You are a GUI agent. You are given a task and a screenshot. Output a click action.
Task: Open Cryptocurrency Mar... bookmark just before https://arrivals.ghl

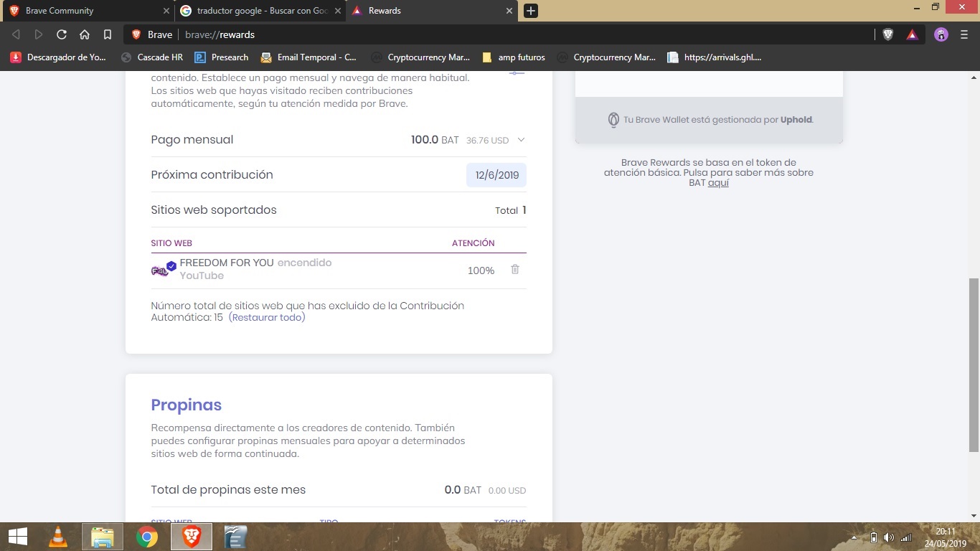point(607,57)
